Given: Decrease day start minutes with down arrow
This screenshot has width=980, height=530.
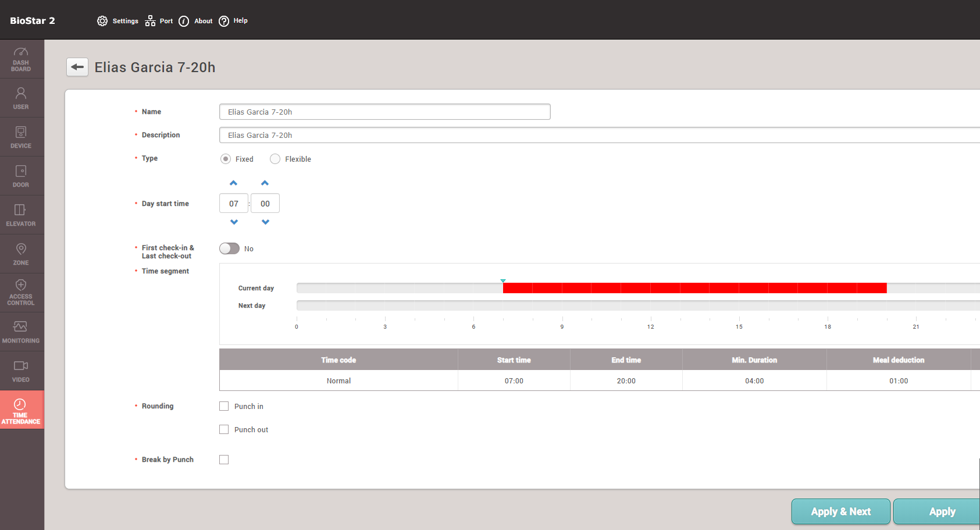Looking at the screenshot, I should 265,222.
